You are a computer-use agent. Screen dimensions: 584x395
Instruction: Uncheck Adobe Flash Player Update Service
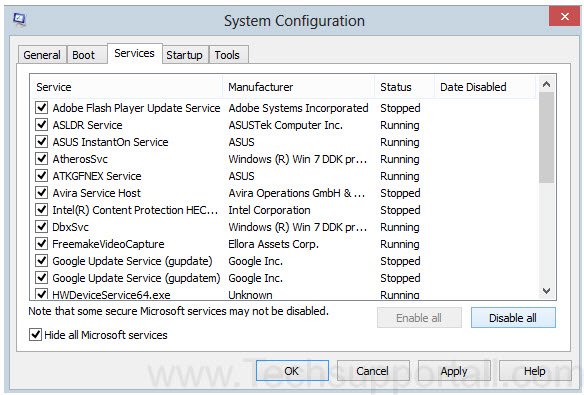tap(41, 108)
